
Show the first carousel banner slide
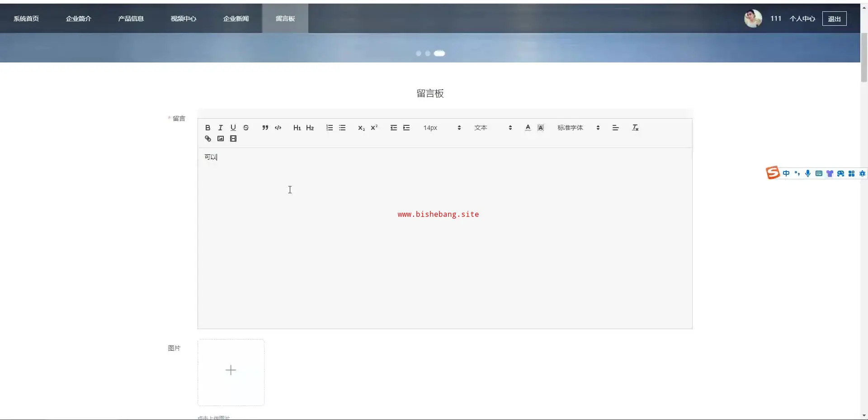(419, 53)
